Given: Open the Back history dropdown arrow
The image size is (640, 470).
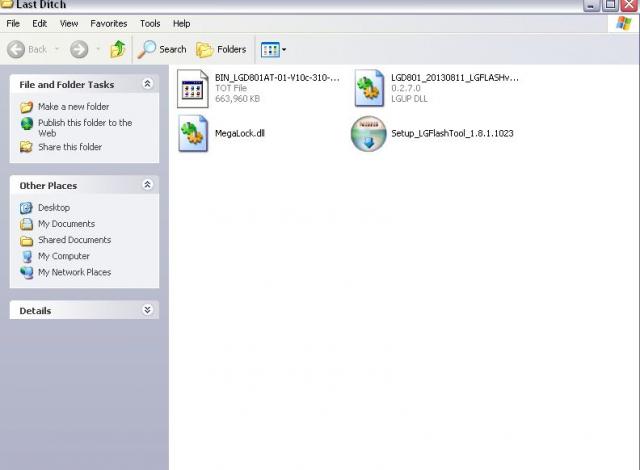Looking at the screenshot, I should click(56, 49).
